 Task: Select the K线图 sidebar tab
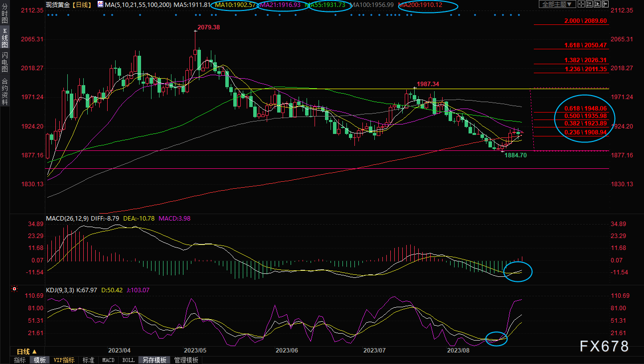click(x=4, y=38)
